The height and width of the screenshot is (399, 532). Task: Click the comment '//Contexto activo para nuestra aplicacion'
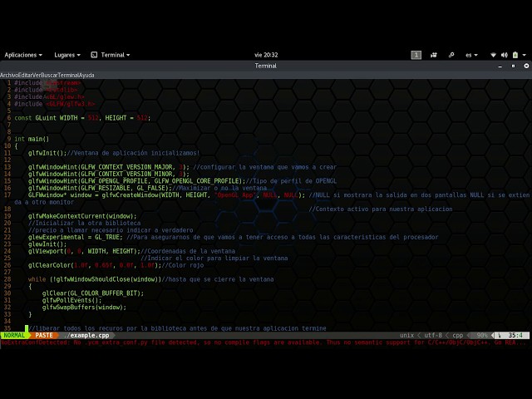[381, 209]
